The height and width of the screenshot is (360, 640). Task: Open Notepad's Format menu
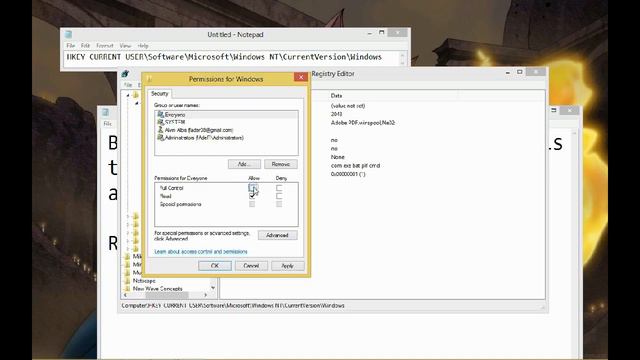[x=105, y=46]
